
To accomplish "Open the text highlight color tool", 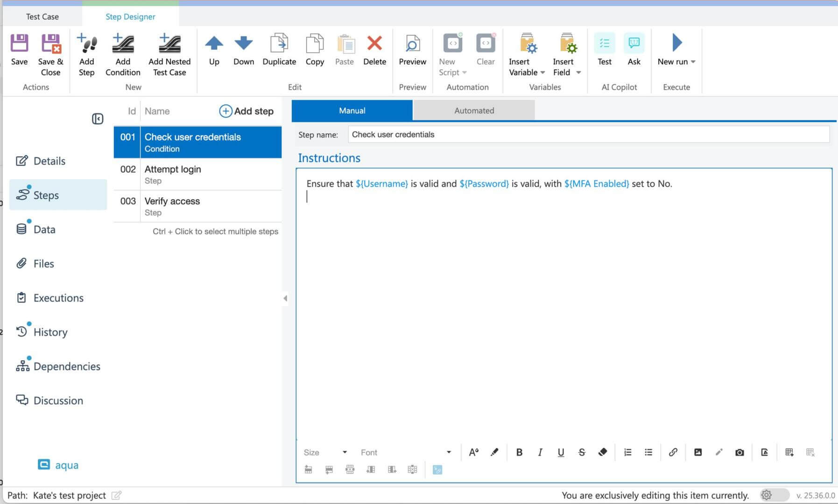I will (x=494, y=452).
